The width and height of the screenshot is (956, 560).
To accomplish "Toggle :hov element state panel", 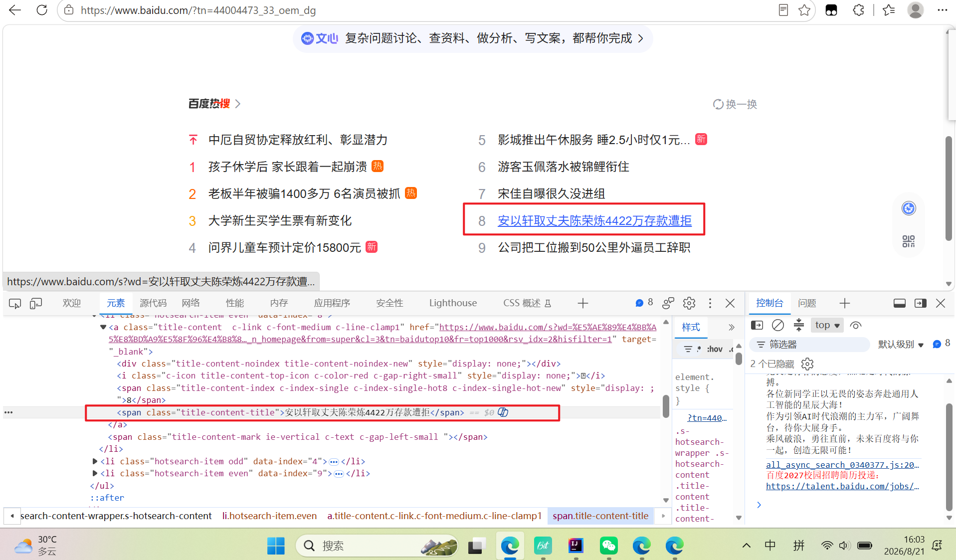I will click(x=715, y=349).
